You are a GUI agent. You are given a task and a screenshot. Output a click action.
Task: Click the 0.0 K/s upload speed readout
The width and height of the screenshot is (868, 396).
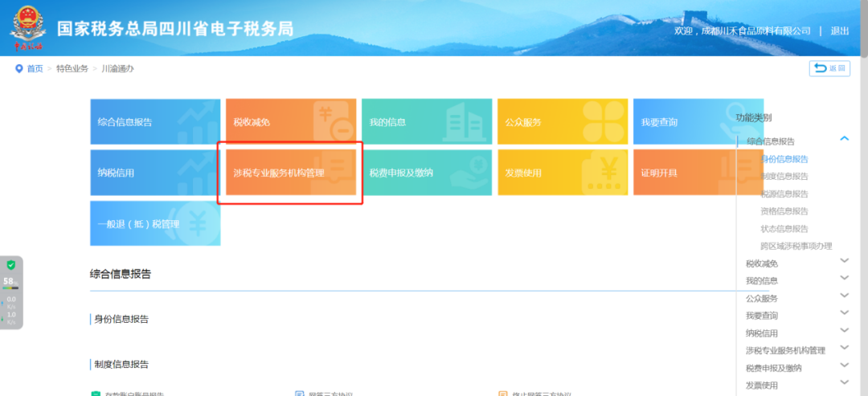(11, 302)
